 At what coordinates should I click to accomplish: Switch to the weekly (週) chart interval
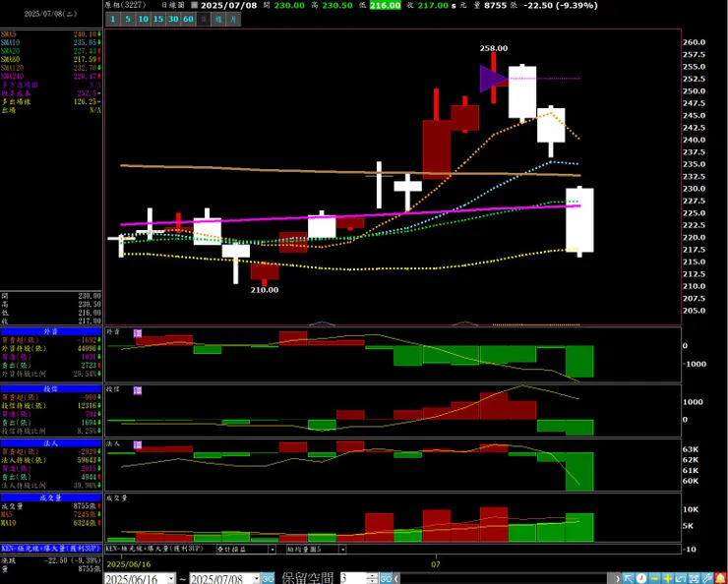(x=218, y=20)
